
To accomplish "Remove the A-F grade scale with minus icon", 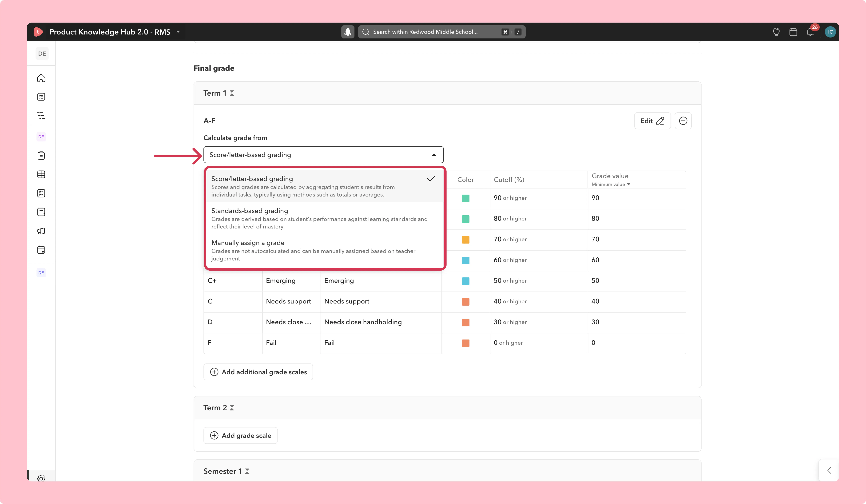I will (683, 121).
